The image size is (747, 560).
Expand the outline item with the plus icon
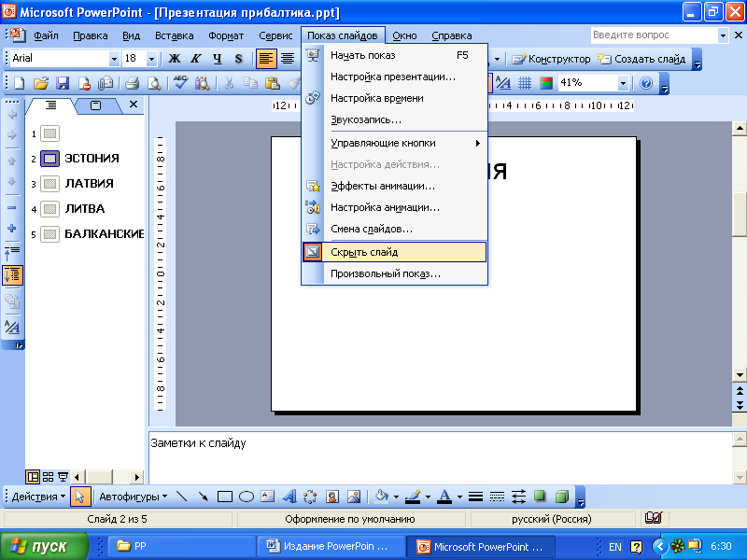12,228
